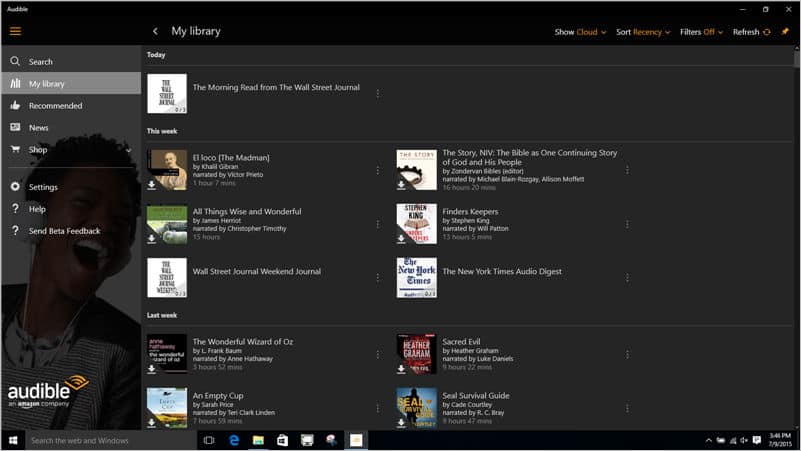Open more options for An Empty Cup

378,408
